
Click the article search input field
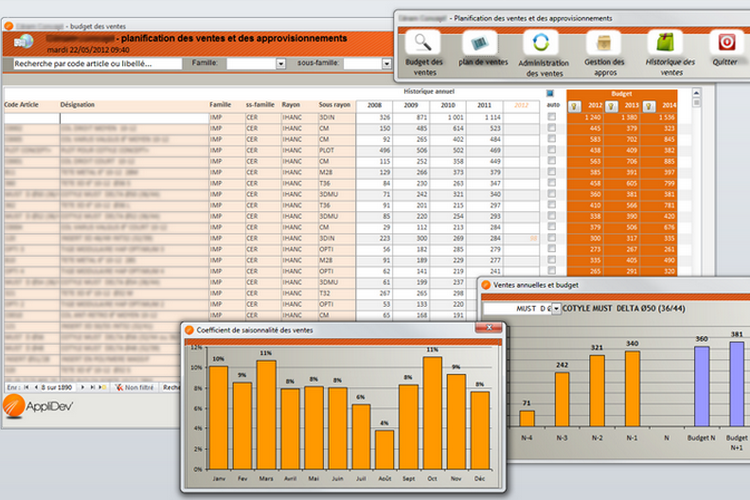pos(95,63)
